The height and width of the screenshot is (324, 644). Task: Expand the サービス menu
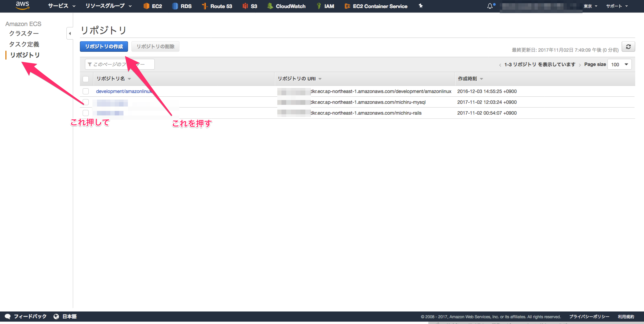tap(61, 6)
